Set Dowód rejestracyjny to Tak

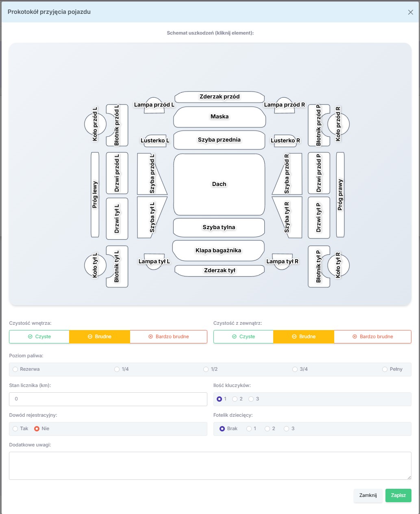15,429
